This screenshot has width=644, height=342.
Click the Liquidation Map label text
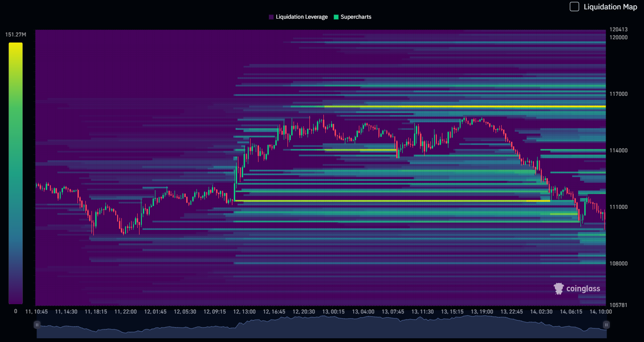tap(610, 7)
